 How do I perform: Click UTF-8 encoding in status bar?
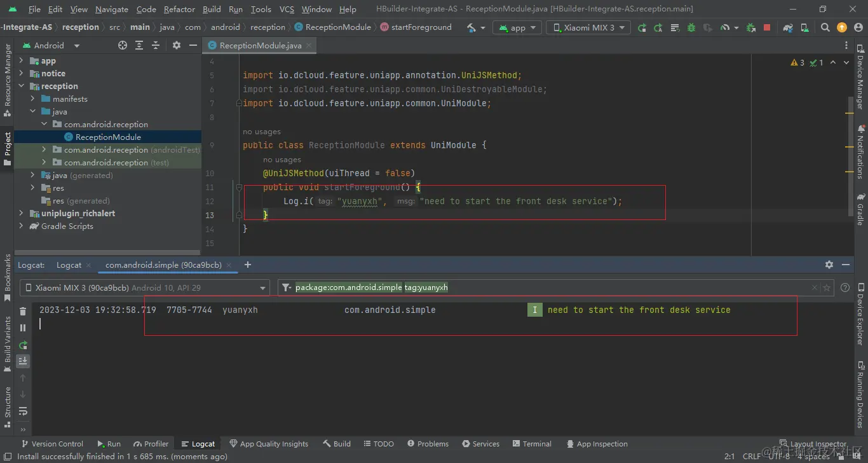click(x=779, y=457)
